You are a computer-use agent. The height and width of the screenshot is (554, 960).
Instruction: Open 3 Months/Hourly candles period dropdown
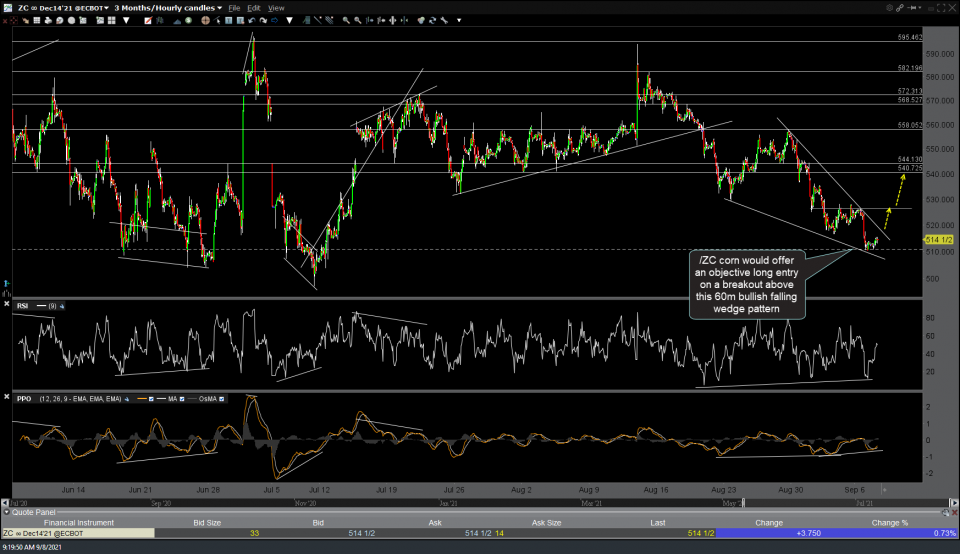[x=166, y=7]
